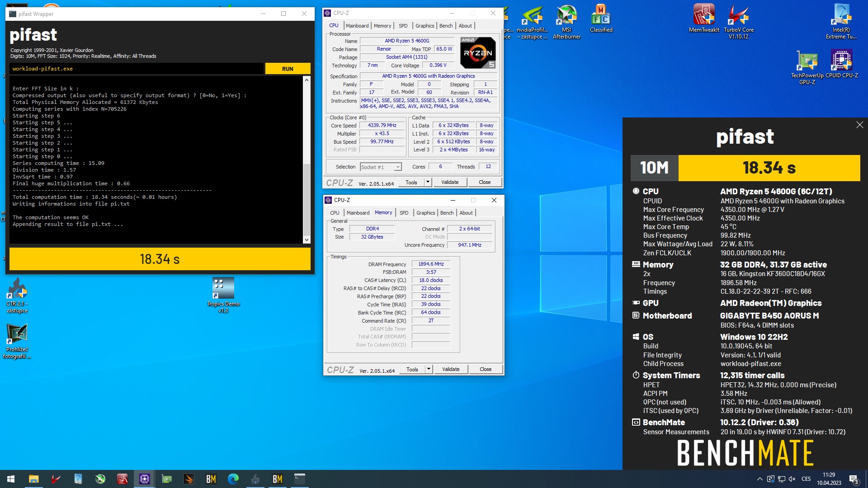Click the MemTweakIt taskbar icon

123,479
